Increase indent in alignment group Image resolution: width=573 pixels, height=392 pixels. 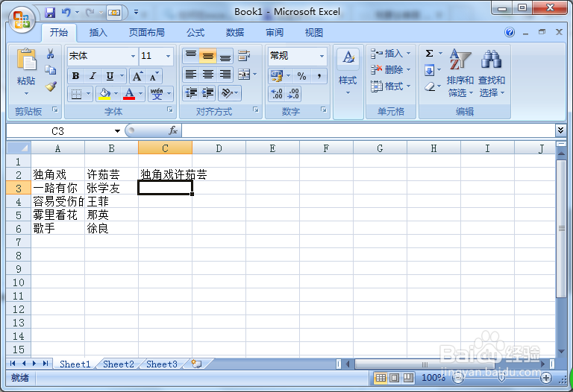[x=208, y=93]
